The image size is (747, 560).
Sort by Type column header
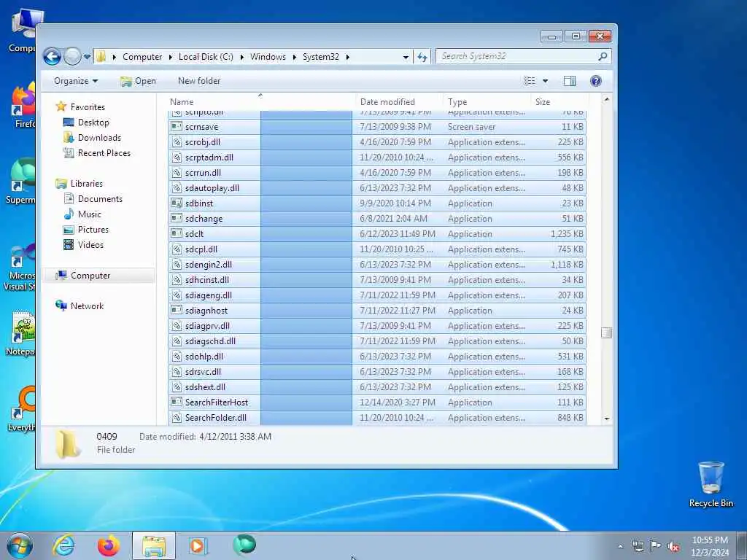[x=457, y=102]
